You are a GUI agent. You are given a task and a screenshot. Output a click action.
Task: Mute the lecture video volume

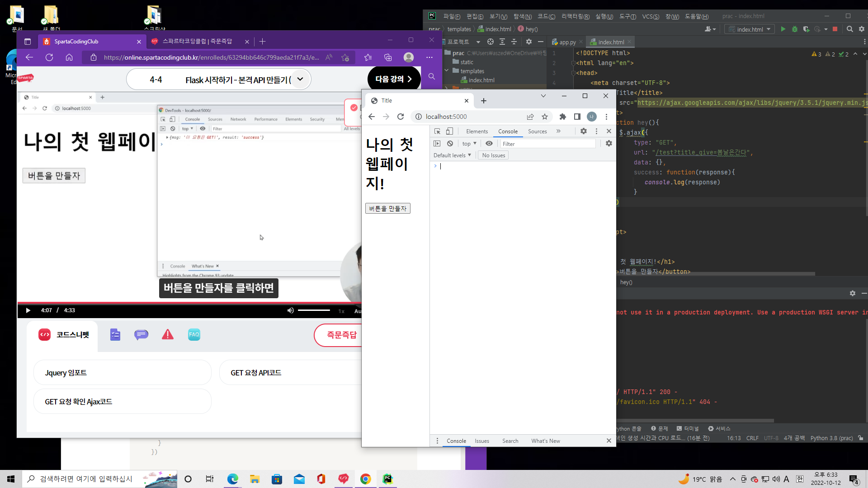pos(290,310)
